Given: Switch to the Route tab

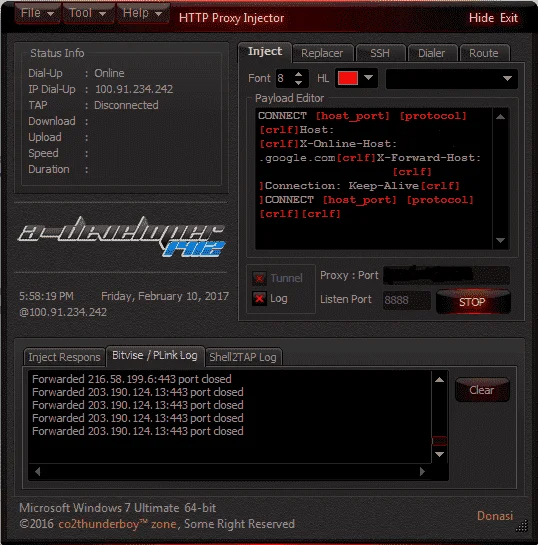Looking at the screenshot, I should pos(484,53).
